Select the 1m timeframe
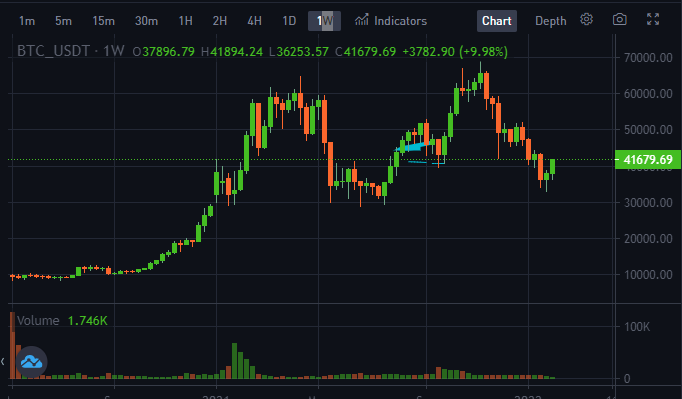 (27, 21)
